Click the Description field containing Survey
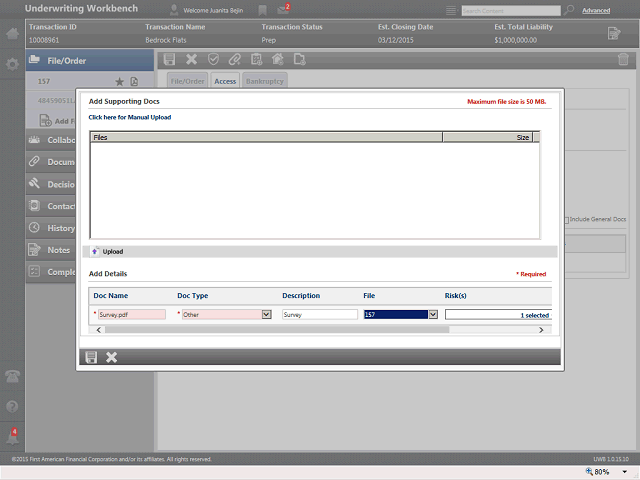This screenshot has width=640, height=480. (x=320, y=314)
